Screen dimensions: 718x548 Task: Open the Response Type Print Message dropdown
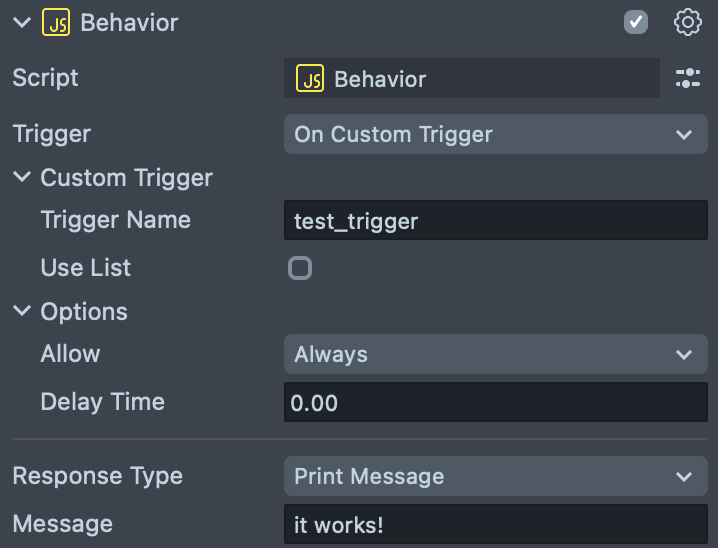pos(495,477)
